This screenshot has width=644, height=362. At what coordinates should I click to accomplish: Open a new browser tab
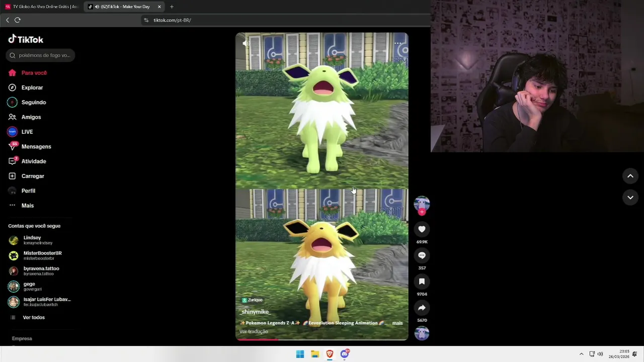(172, 7)
